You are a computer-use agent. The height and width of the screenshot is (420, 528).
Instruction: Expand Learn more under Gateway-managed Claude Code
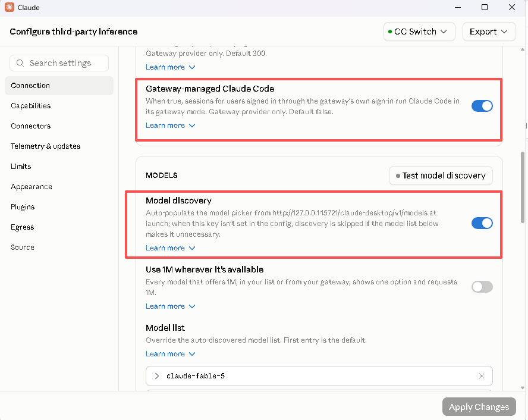pyautogui.click(x=171, y=126)
